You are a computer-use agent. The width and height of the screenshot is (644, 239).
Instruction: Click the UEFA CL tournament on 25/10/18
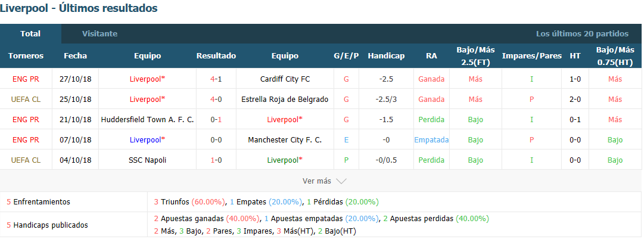point(26,99)
